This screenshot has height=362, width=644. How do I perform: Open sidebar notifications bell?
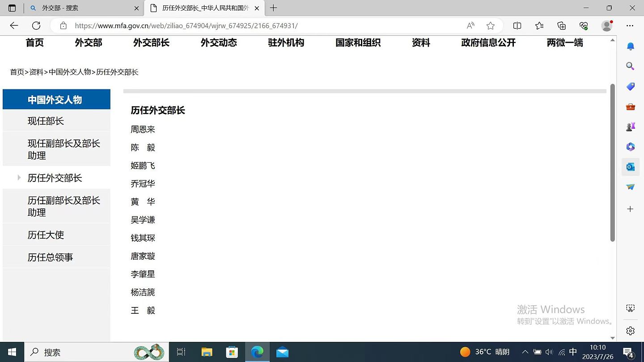pos(630,46)
